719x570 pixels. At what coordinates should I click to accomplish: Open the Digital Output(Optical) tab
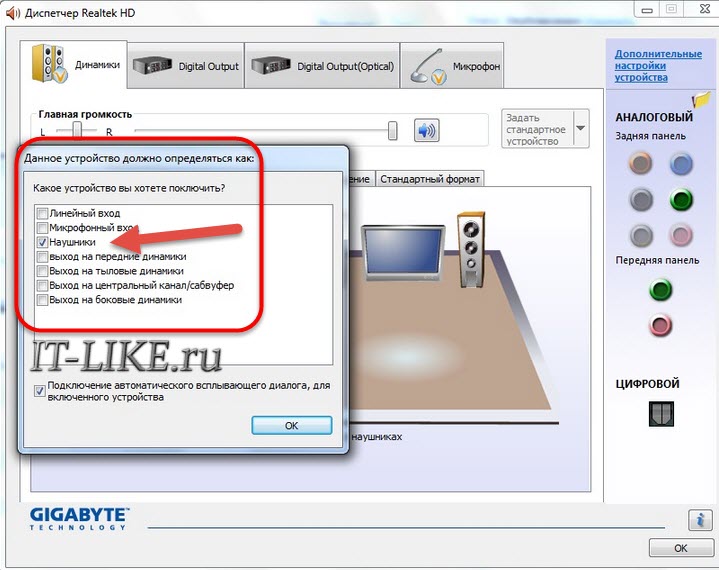tap(322, 66)
